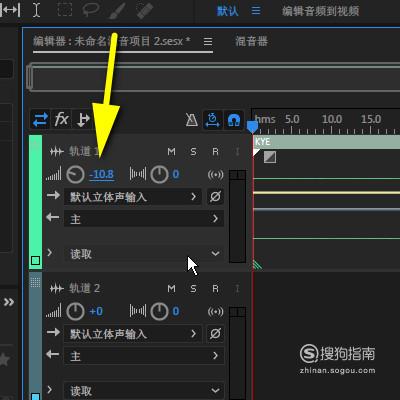400x400 pixels.
Task: Open 轨道 1 默认立体声输入 dropdown
Action: (133, 197)
